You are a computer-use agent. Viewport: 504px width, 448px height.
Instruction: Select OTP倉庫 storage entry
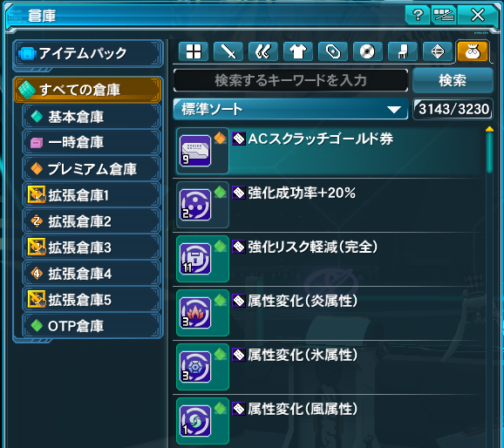(92, 326)
